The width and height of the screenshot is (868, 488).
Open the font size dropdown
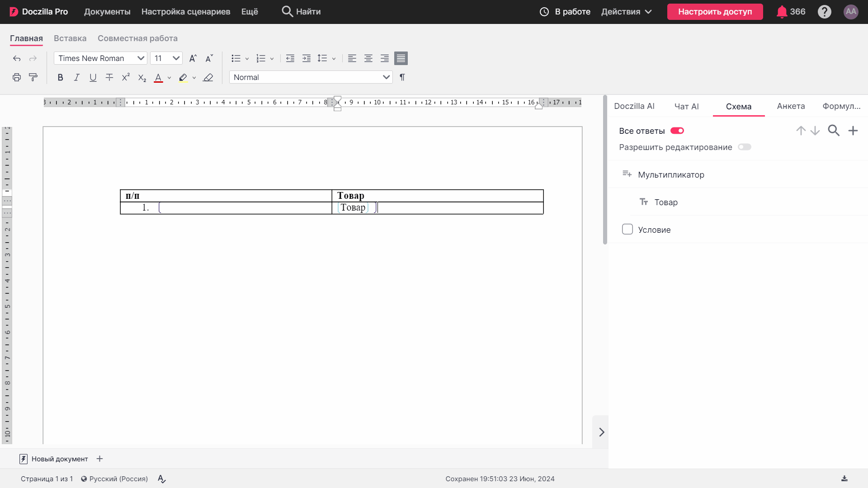tap(166, 58)
